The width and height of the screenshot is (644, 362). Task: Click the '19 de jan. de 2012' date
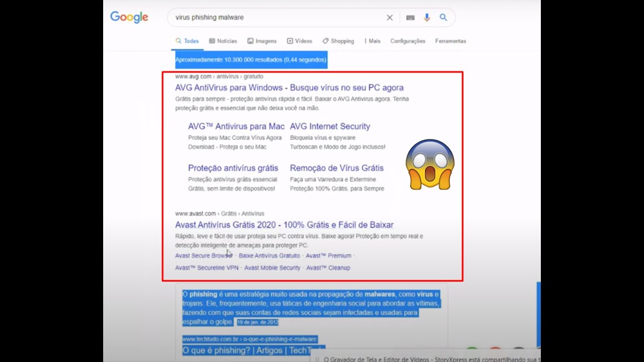click(x=258, y=322)
